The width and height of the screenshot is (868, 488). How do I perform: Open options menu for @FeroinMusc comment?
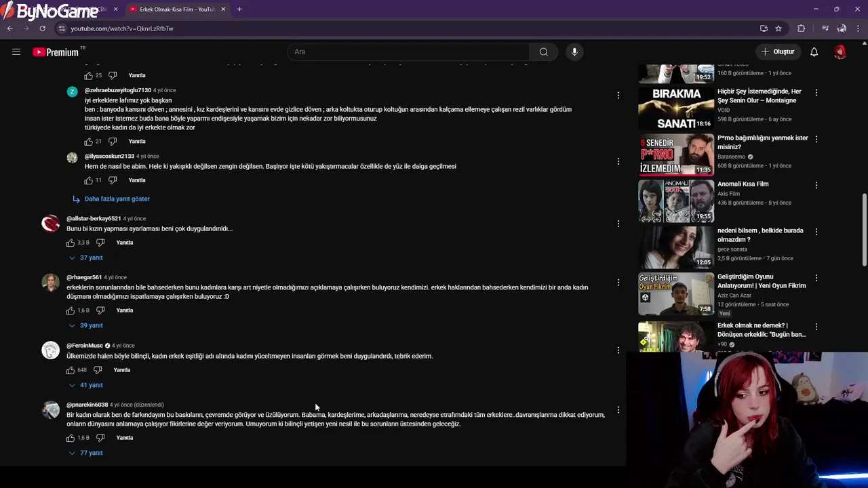click(618, 350)
